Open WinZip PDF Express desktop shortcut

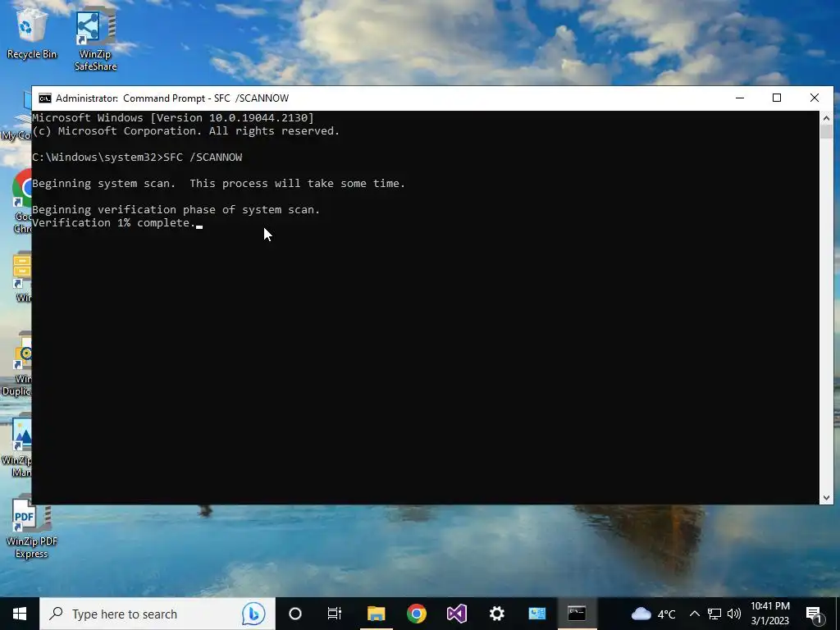click(31, 527)
